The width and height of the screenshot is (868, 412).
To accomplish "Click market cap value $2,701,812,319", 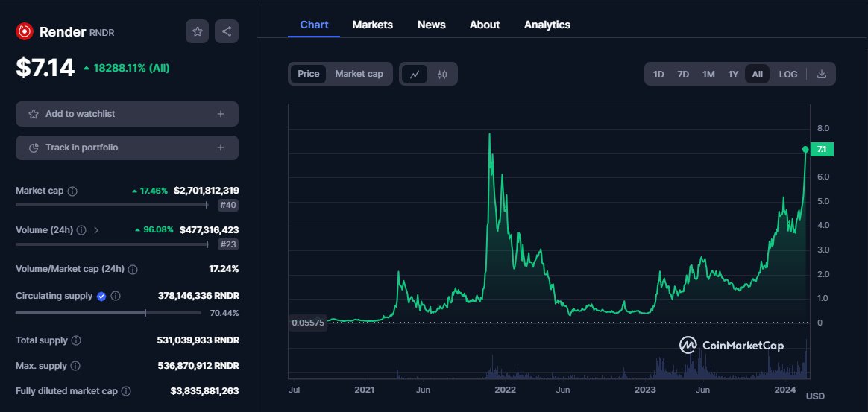I will coord(207,191).
